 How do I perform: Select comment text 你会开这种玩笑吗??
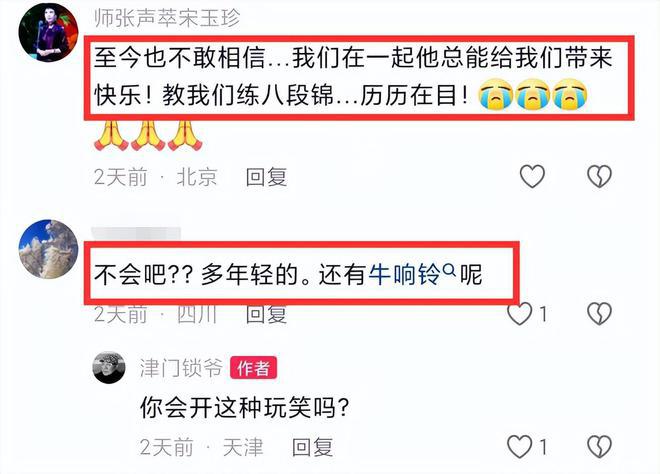click(245, 408)
